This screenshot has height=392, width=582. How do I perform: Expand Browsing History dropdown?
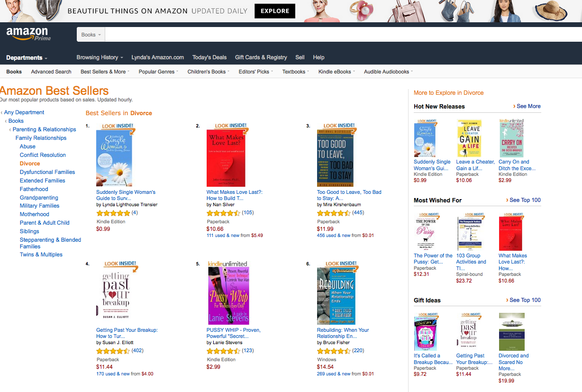point(100,57)
